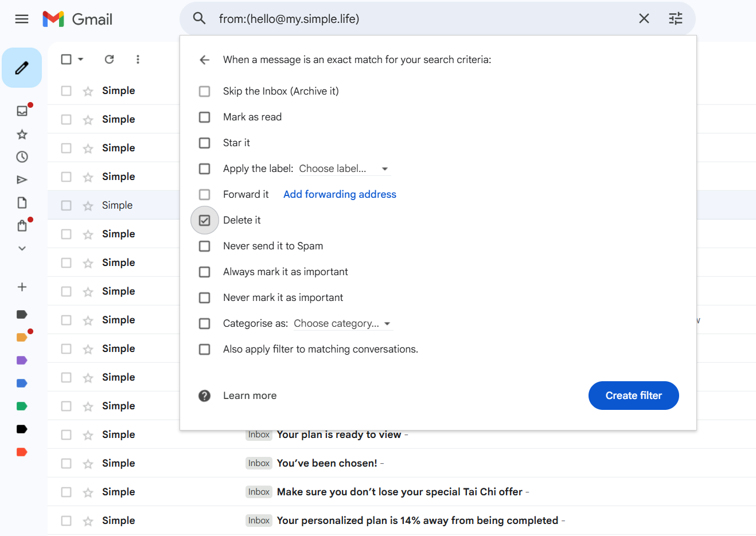Open the red label in sidebar
This screenshot has width=756, height=536.
point(22,452)
